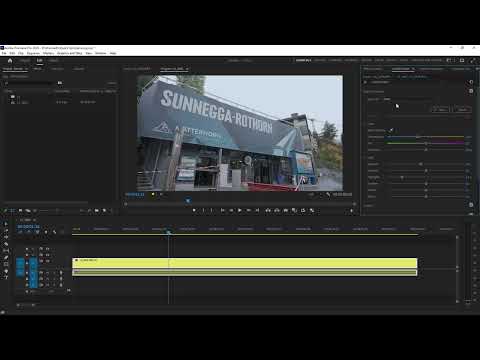Click the Export Frame camera icon
Screen dimensions: 480x360
(x=286, y=210)
